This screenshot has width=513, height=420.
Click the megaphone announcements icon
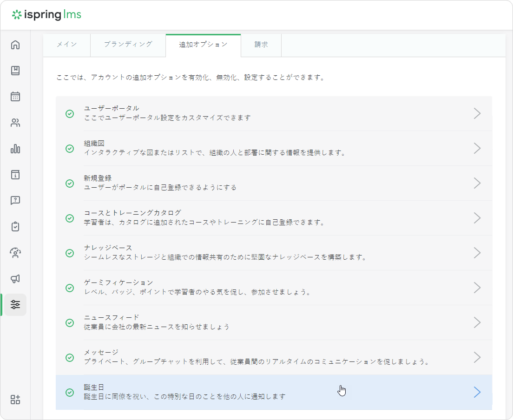pyautogui.click(x=15, y=279)
